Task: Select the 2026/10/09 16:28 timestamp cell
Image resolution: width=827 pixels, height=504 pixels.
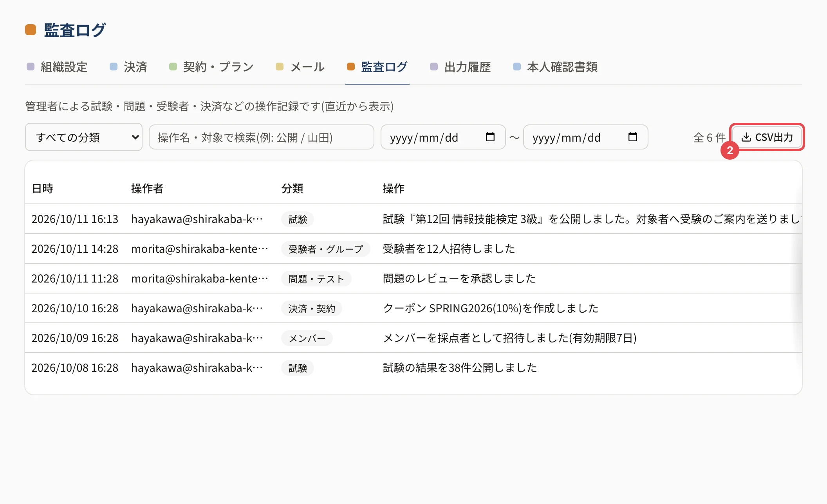Action: [75, 338]
